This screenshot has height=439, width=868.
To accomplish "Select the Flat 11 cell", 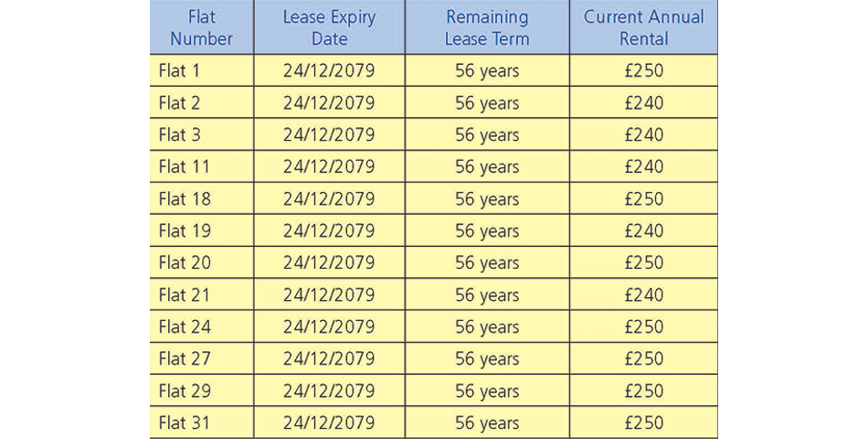I will pos(202,166).
